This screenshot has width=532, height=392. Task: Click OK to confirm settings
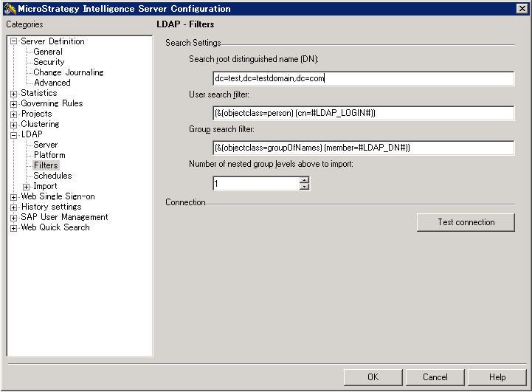pyautogui.click(x=373, y=377)
